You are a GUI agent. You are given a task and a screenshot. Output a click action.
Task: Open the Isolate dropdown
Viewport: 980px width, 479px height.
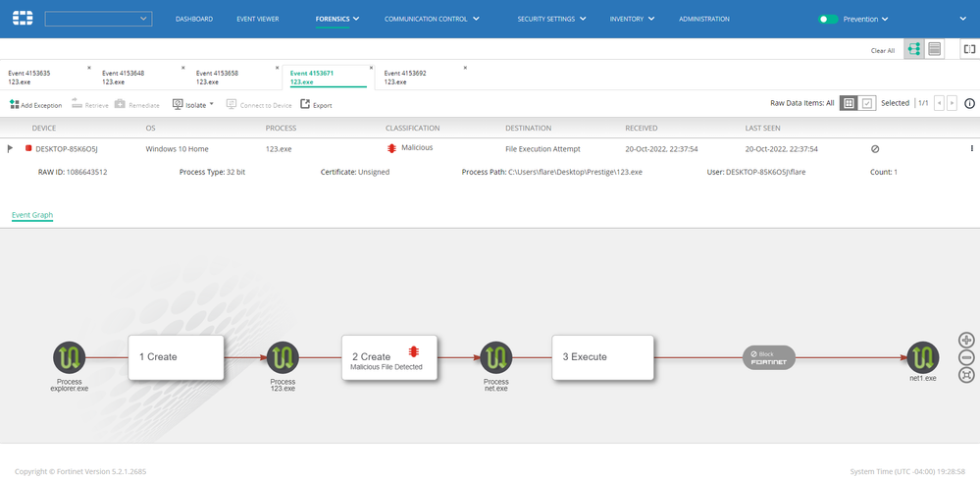193,104
